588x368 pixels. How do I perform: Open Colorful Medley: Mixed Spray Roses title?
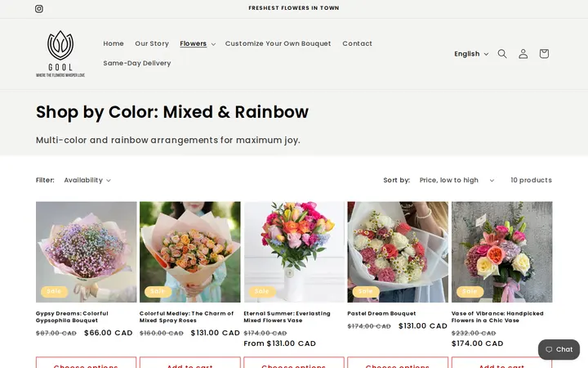coord(186,317)
